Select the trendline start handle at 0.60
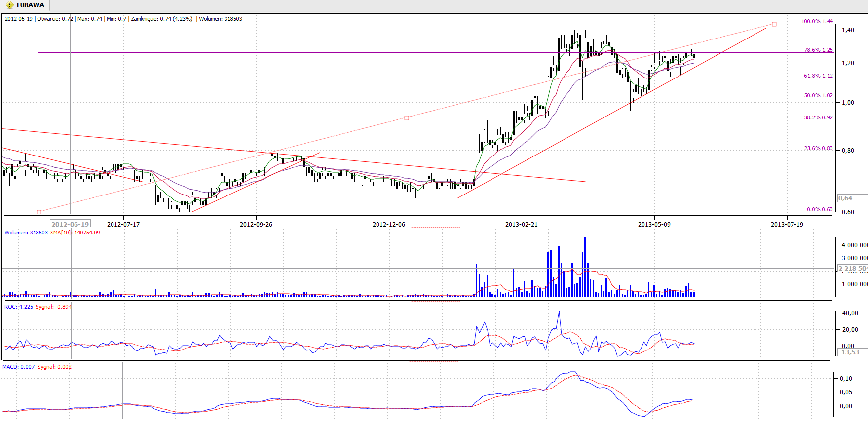Image resolution: width=868 pixels, height=428 pixels. (39, 212)
